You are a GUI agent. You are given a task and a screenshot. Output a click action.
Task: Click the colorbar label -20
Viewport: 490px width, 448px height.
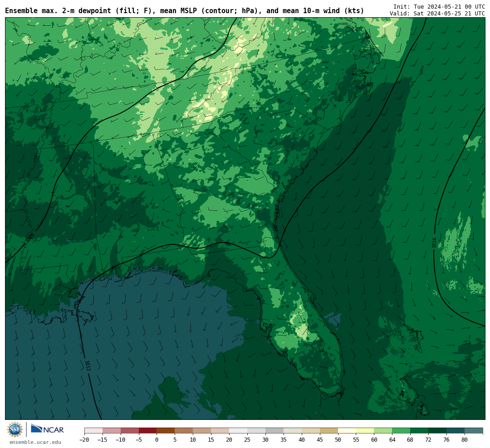point(84,440)
